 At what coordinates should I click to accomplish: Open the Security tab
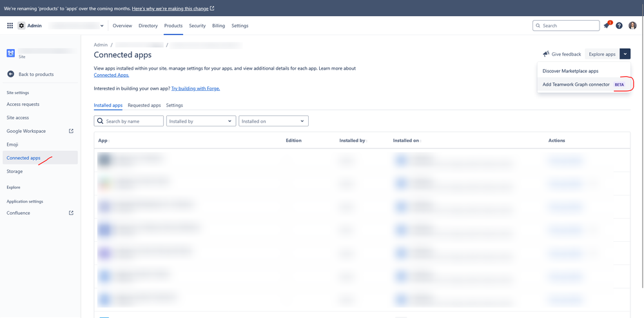tap(197, 25)
